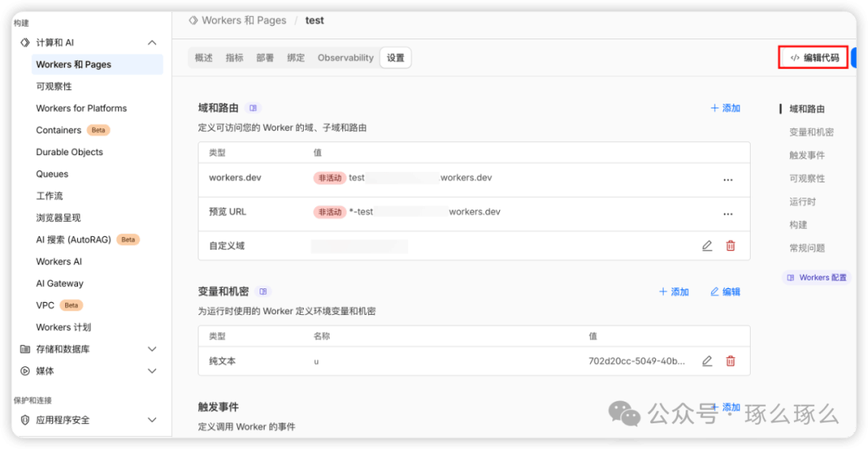Click the docs icon beside the 域和路由 heading
Image resolution: width=868 pixels, height=449 pixels.
pos(253,108)
